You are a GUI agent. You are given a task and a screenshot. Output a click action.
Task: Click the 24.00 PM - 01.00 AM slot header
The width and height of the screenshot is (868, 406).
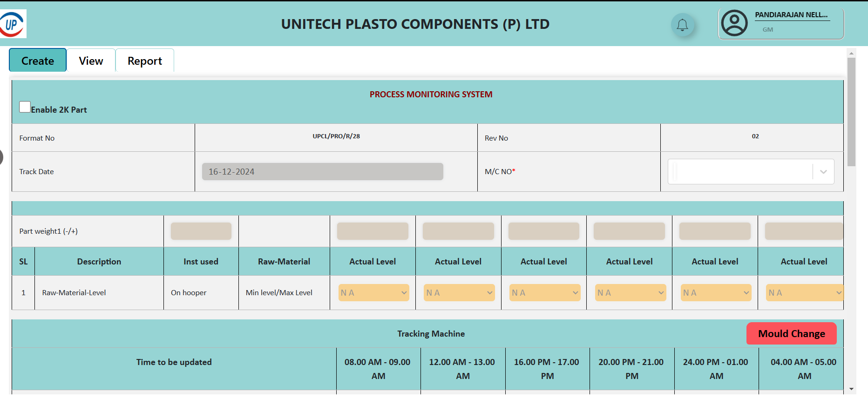(x=716, y=369)
